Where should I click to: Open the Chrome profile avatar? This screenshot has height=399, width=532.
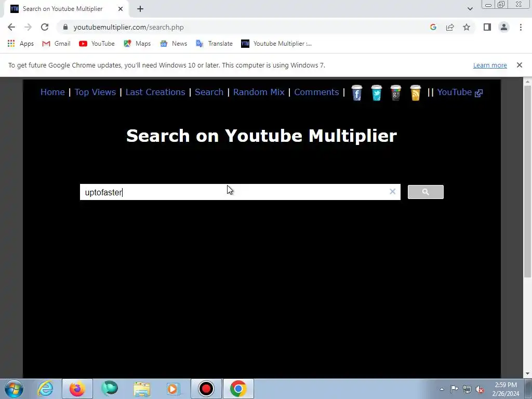tap(504, 27)
